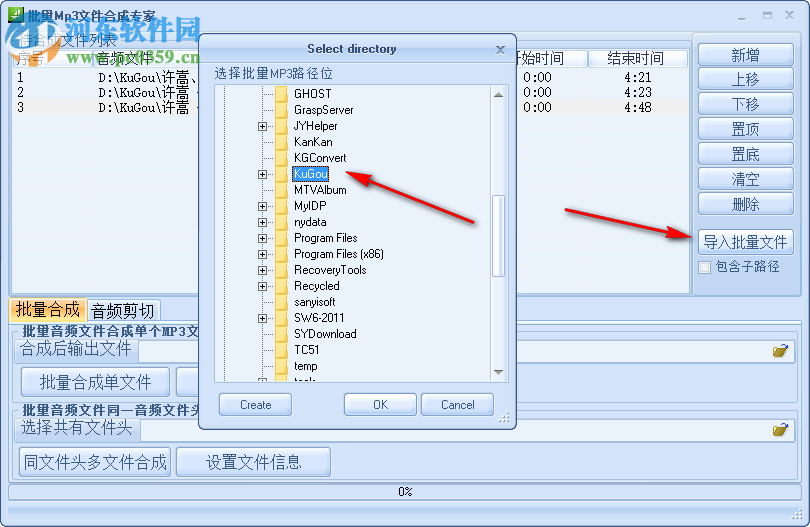Screen dimensions: 810x527
Task: Select the GHOST folder label
Action: pyautogui.click(x=313, y=94)
